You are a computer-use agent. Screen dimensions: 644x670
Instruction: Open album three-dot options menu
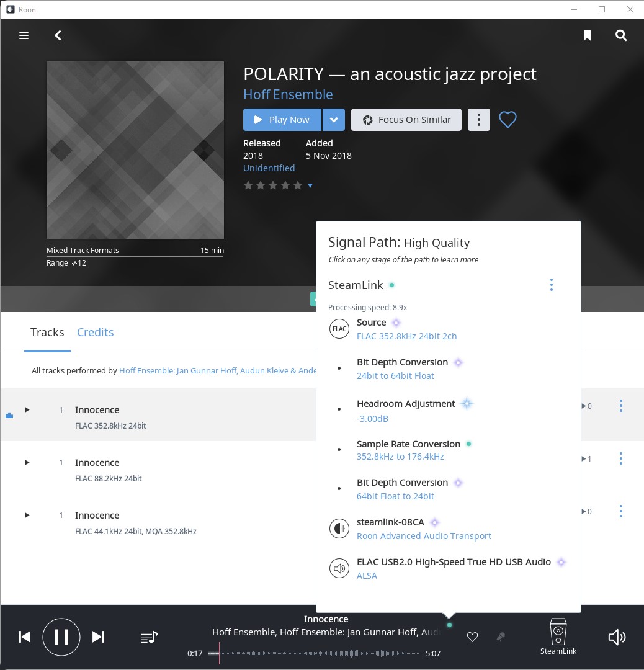478,120
